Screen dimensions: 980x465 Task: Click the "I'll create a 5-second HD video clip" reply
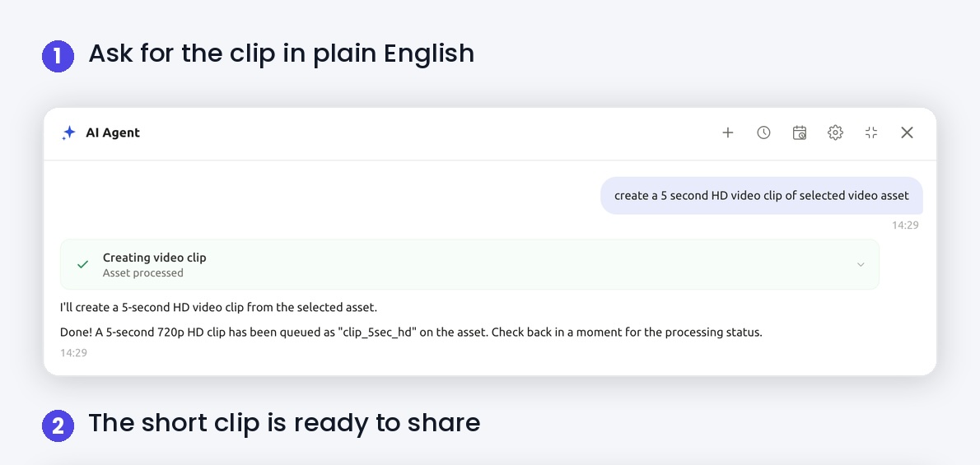(x=219, y=308)
